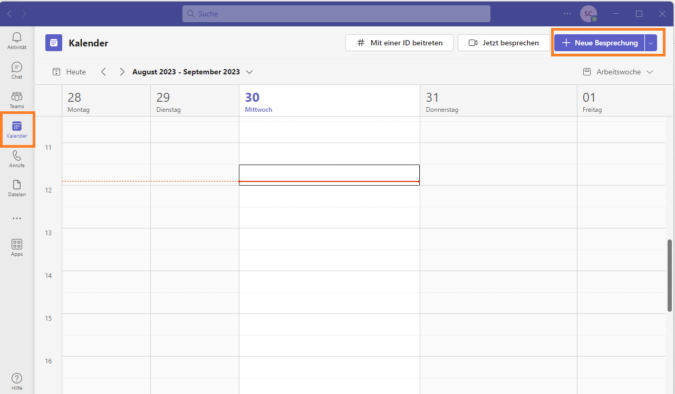Click Mit einer ID beitreten button
Image resolution: width=675 pixels, height=394 pixels.
(x=399, y=43)
